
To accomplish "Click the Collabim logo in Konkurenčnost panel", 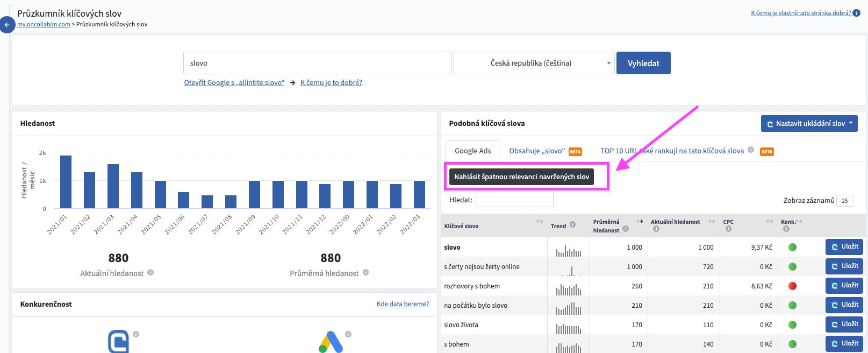I will coord(119,341).
